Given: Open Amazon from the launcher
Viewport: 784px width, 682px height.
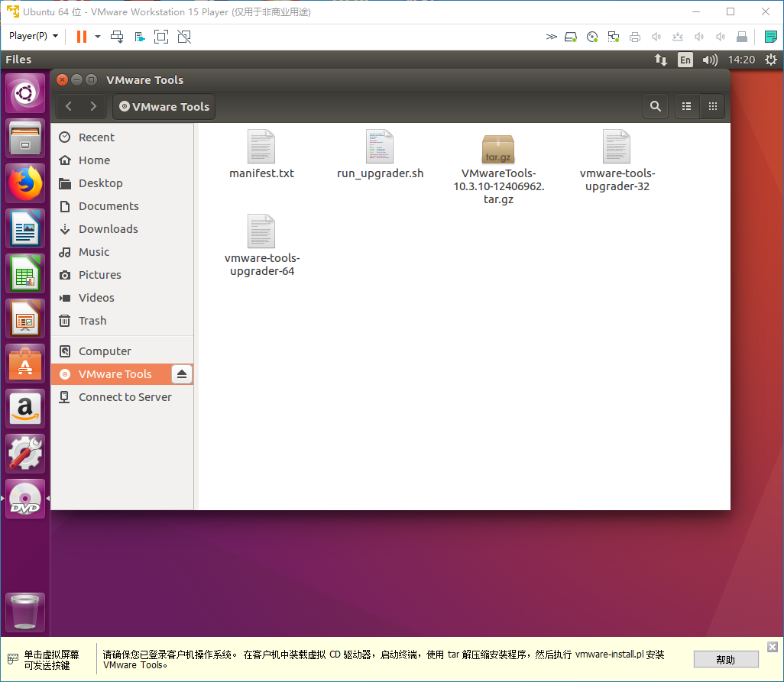Looking at the screenshot, I should click(25, 408).
